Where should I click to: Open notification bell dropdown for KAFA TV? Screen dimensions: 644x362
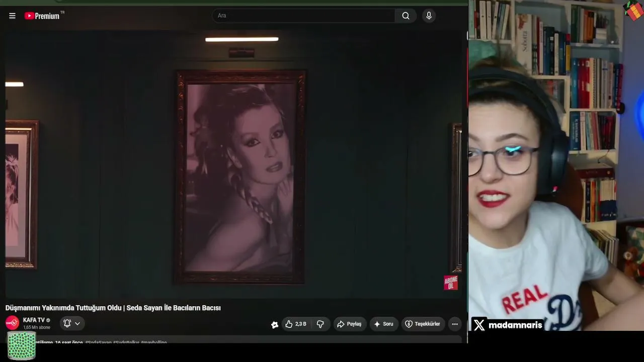coord(72,324)
